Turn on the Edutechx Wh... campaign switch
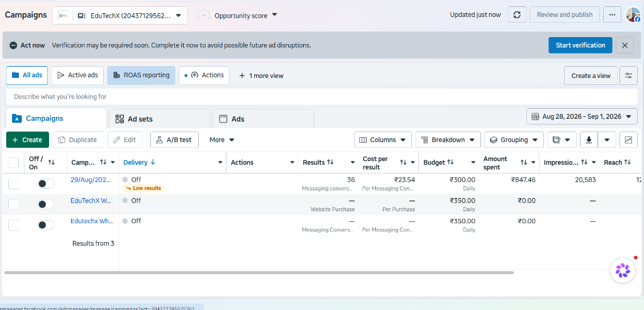The image size is (644, 310). coord(45,224)
